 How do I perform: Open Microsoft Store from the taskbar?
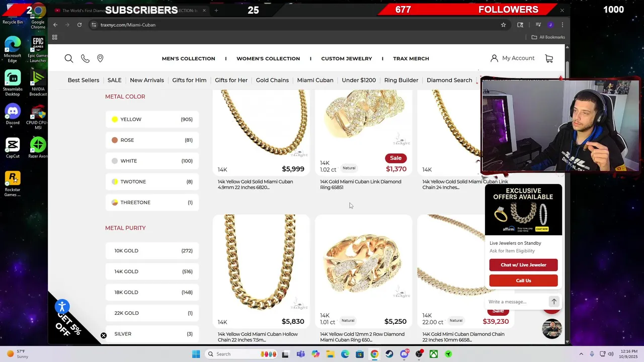point(360,354)
